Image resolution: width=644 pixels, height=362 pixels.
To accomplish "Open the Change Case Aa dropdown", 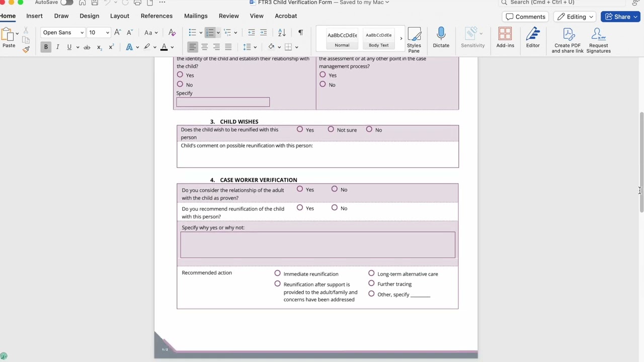I will tap(151, 32).
